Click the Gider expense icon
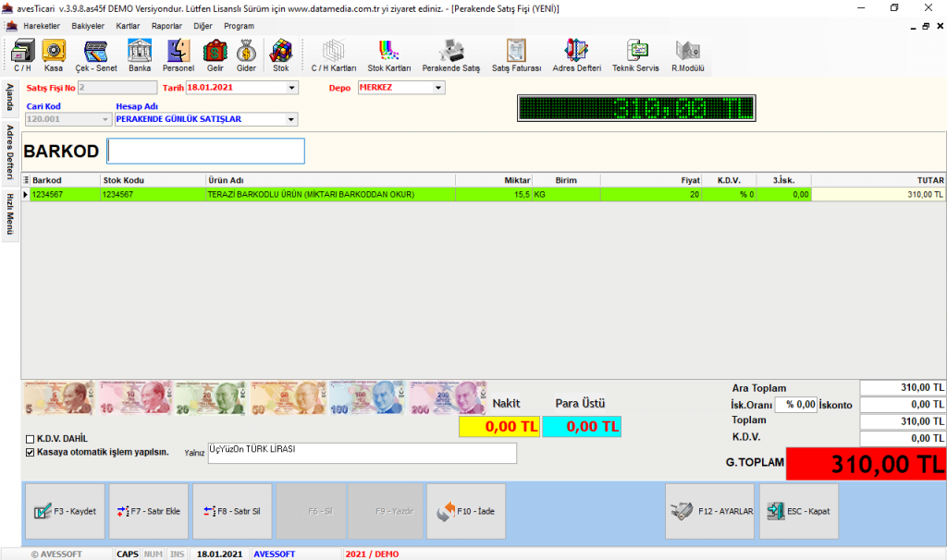The height and width of the screenshot is (560, 947). pyautogui.click(x=246, y=55)
